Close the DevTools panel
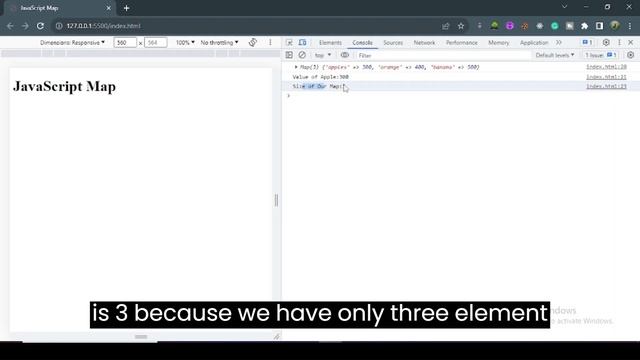The image size is (640, 360). click(631, 42)
